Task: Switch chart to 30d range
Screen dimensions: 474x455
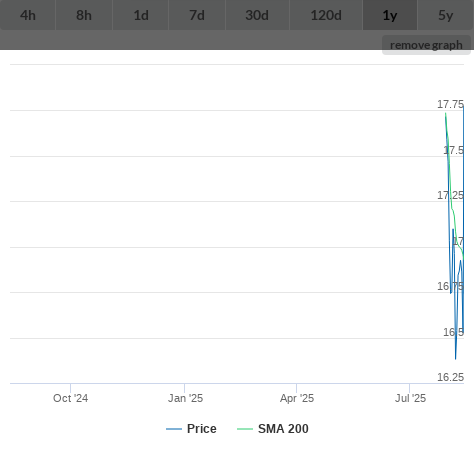Action: point(257,15)
